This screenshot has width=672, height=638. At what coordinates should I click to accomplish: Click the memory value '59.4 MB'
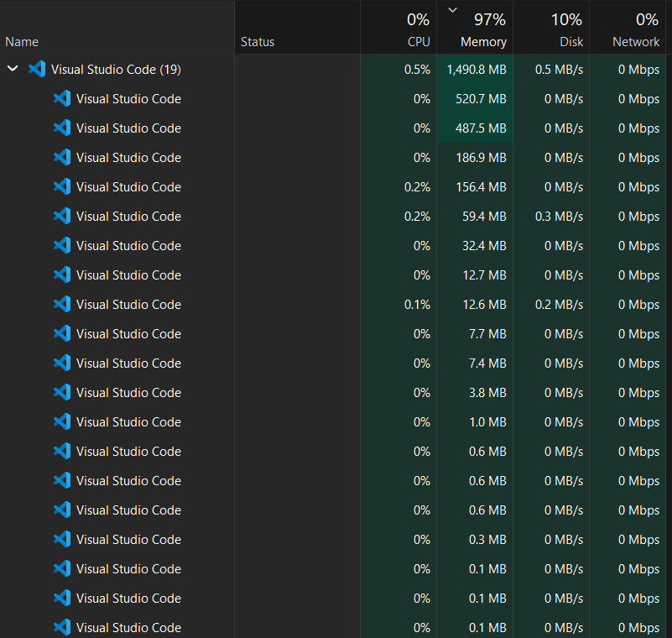click(484, 216)
